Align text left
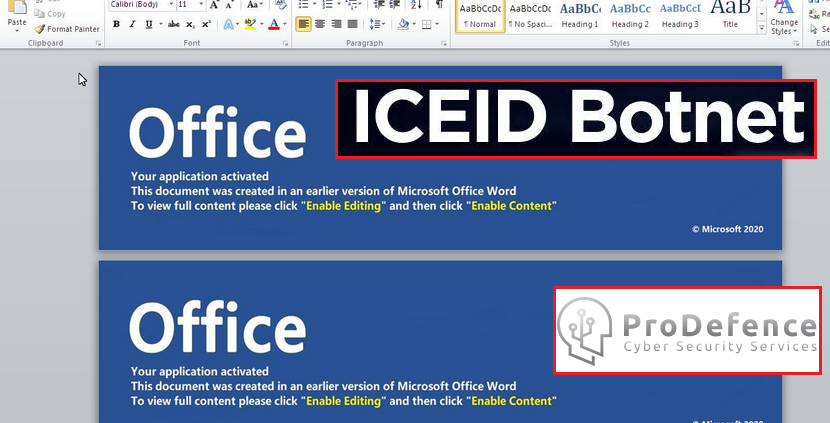The image size is (830, 423). (x=303, y=24)
